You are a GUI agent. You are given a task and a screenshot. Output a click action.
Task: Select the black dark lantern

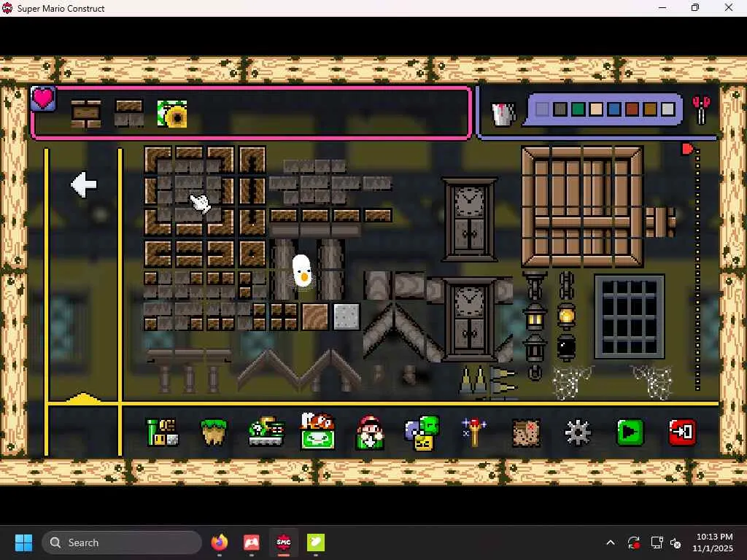click(x=566, y=347)
